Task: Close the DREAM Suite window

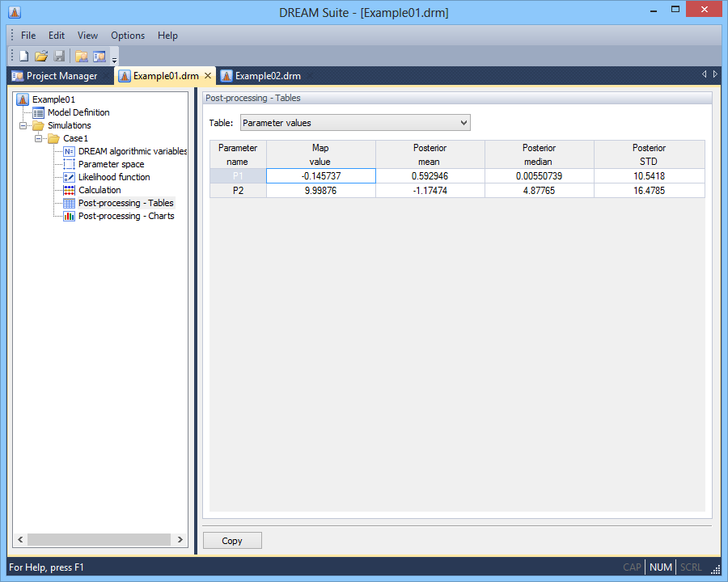Action: 705,9
